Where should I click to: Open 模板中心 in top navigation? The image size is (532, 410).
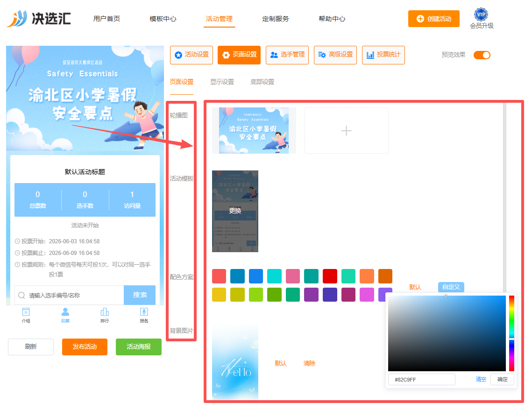pyautogui.click(x=163, y=19)
